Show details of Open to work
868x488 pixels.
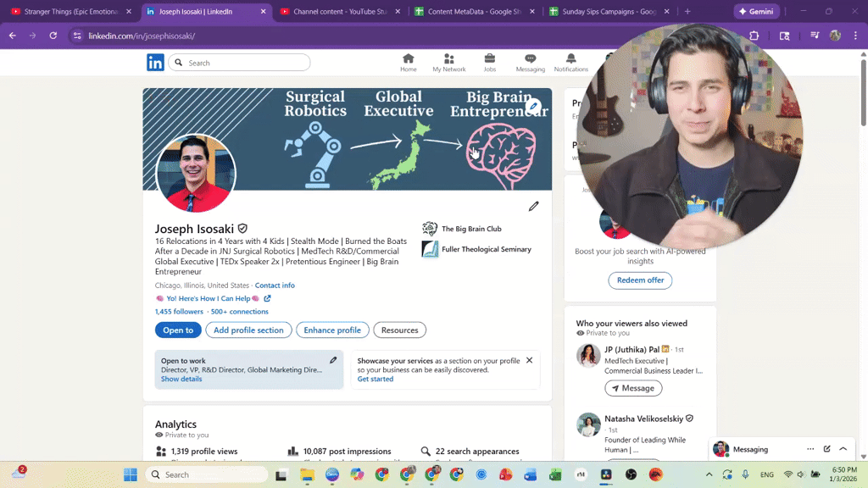click(181, 379)
